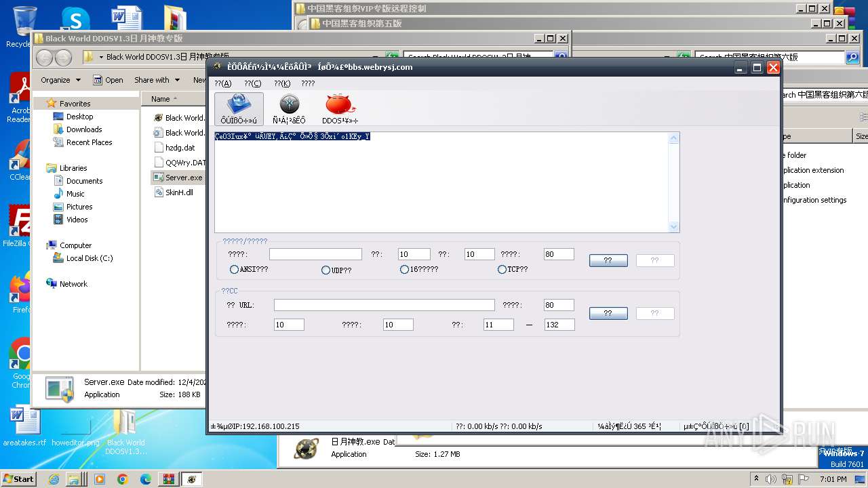
Task: Open Documents library
Action: pos(84,181)
